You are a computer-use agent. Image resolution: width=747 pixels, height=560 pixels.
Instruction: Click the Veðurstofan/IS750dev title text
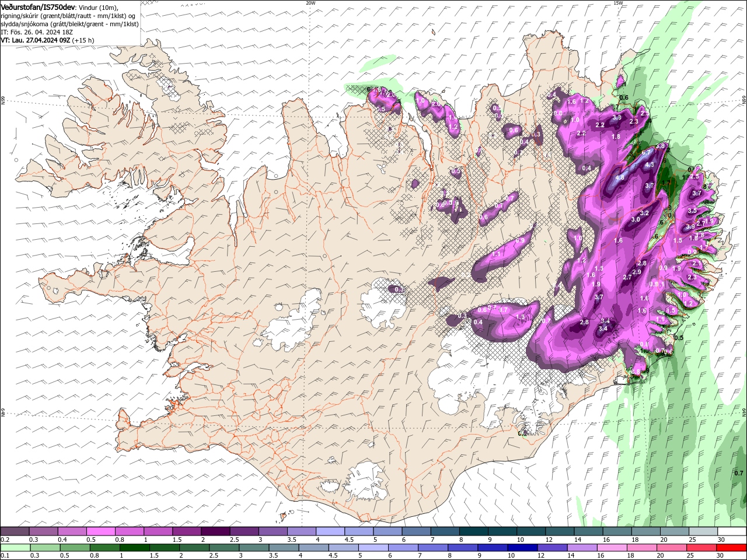[38, 6]
